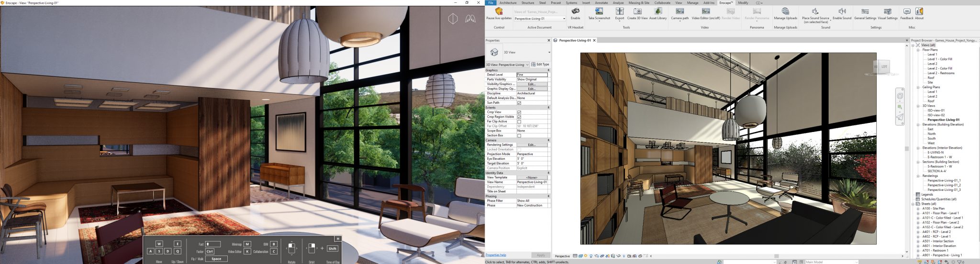980x264 pixels.
Task: Close the Properties panel
Action: [548, 41]
